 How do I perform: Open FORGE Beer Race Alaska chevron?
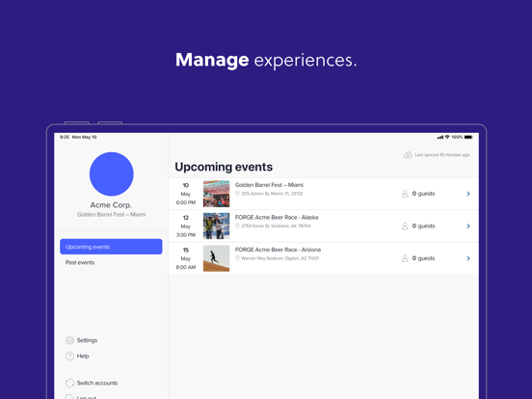[x=468, y=226]
